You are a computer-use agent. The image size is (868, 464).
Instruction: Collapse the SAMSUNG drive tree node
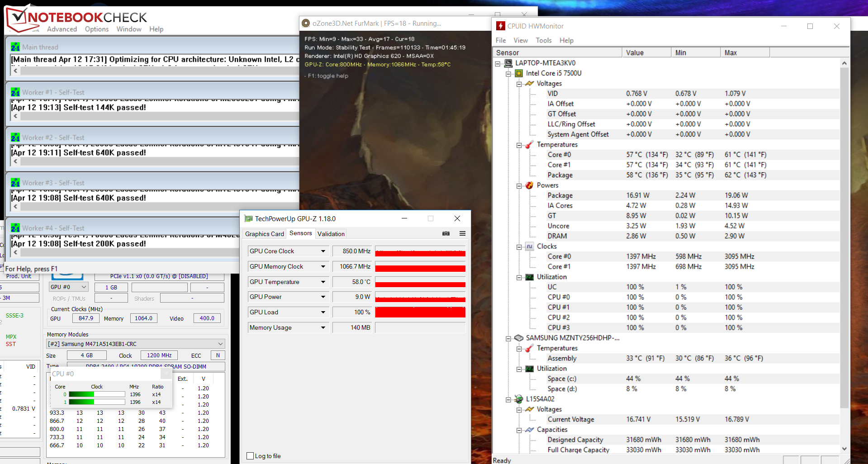(x=508, y=339)
